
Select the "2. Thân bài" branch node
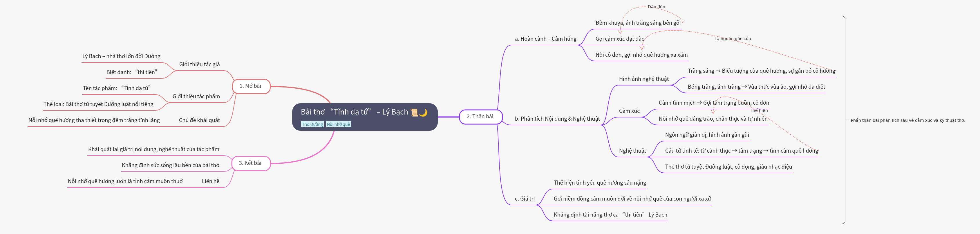[480, 117]
